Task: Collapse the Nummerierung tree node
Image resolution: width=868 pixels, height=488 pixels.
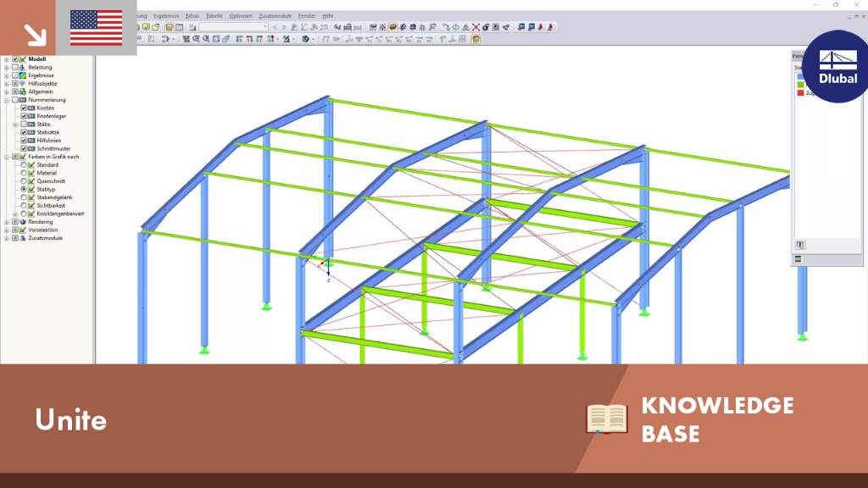Action: 7,100
